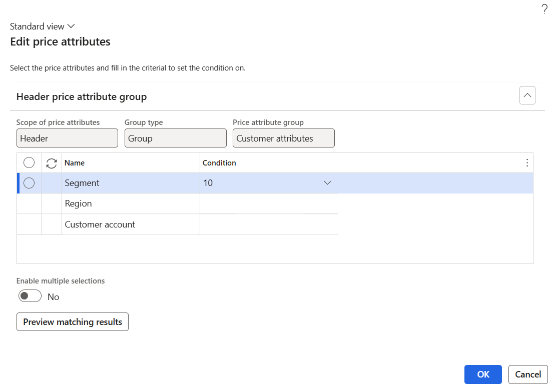Select the Segment row circle

(29, 183)
